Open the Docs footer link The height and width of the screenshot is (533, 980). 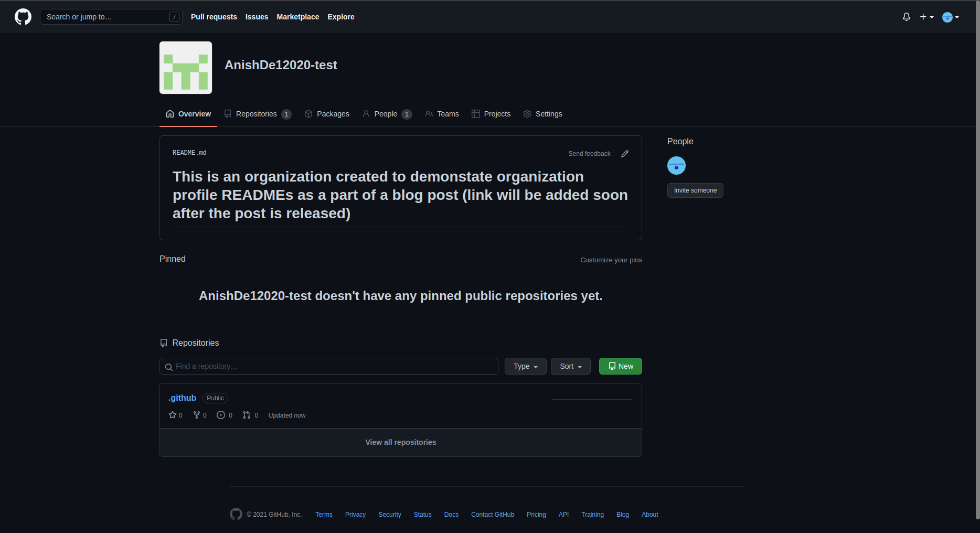click(451, 515)
